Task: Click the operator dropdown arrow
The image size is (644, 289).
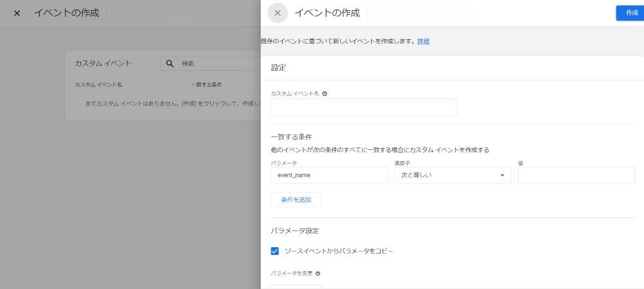Action: click(502, 176)
